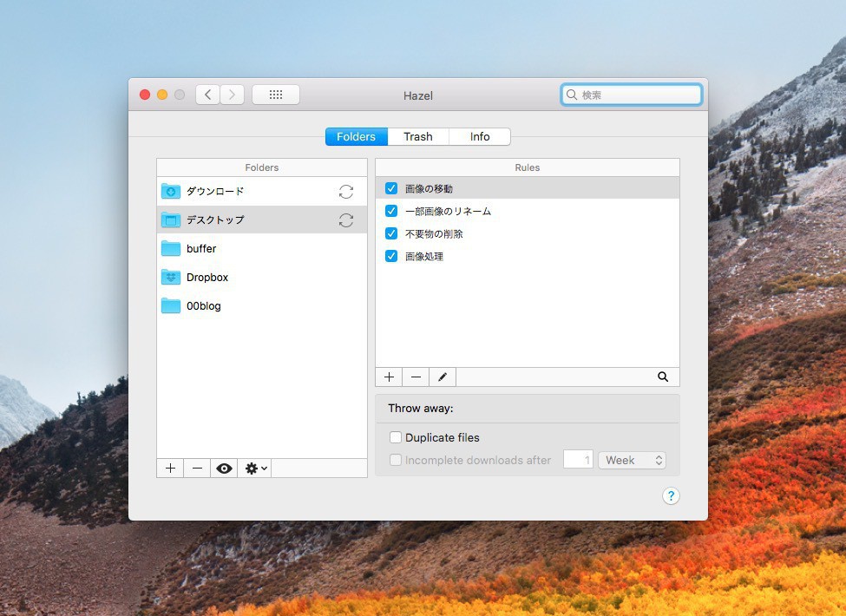Select the Dropbox folder in list

207,278
